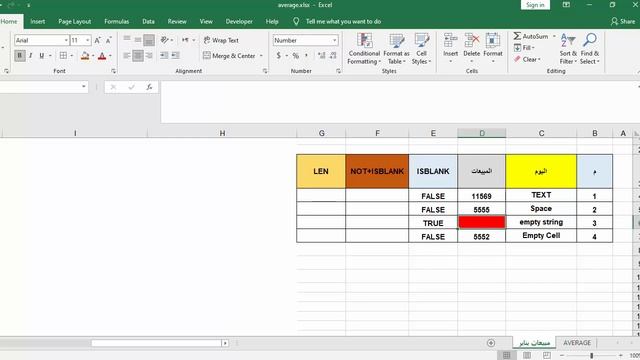Switch to Page Layout view icon
The width and height of the screenshot is (640, 360).
527,356
